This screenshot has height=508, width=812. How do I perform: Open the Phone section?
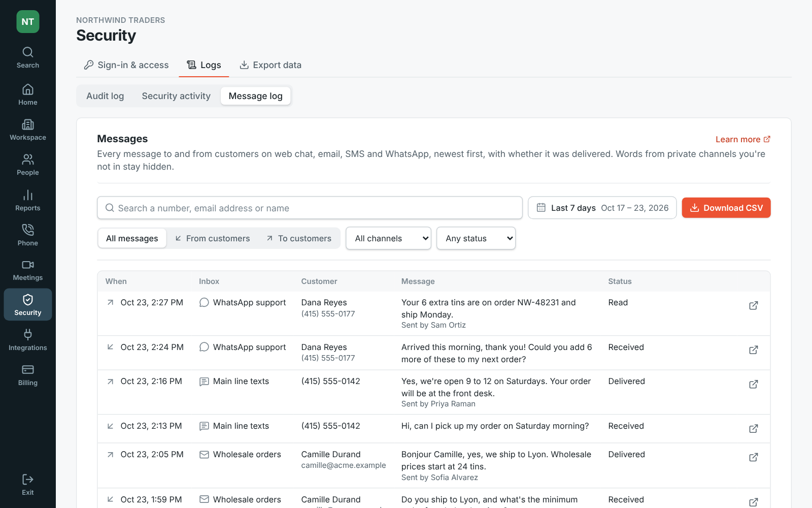[28, 235]
